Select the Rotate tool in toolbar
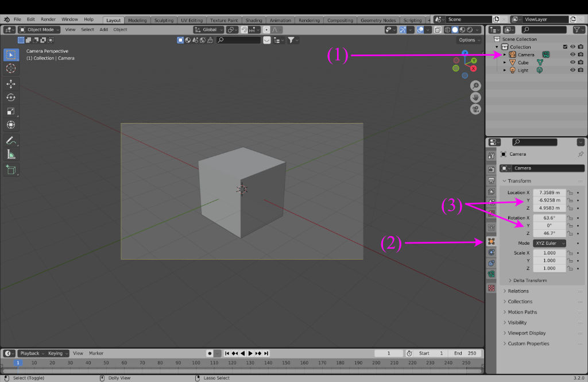Image resolution: width=588 pixels, height=382 pixels. (x=11, y=98)
